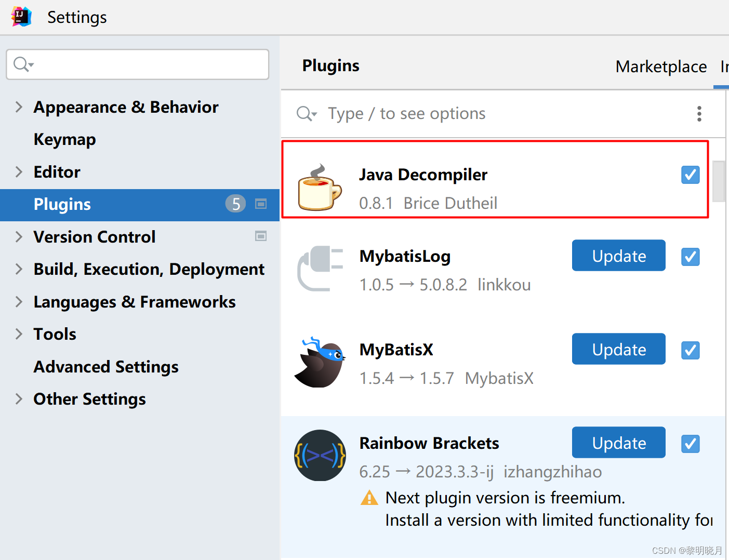Expand the Version Control chevron
The height and width of the screenshot is (560, 729).
click(x=19, y=237)
